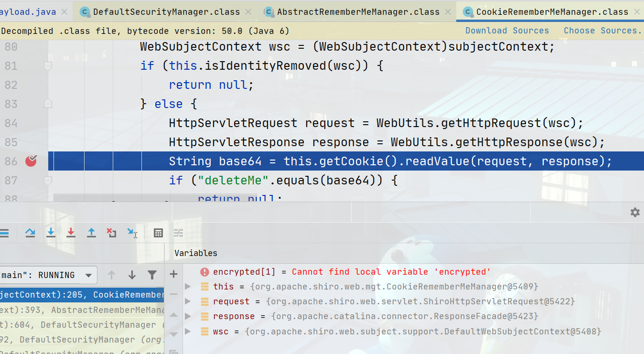
Task: Click line number 84 in gutter
Action: [11, 123]
